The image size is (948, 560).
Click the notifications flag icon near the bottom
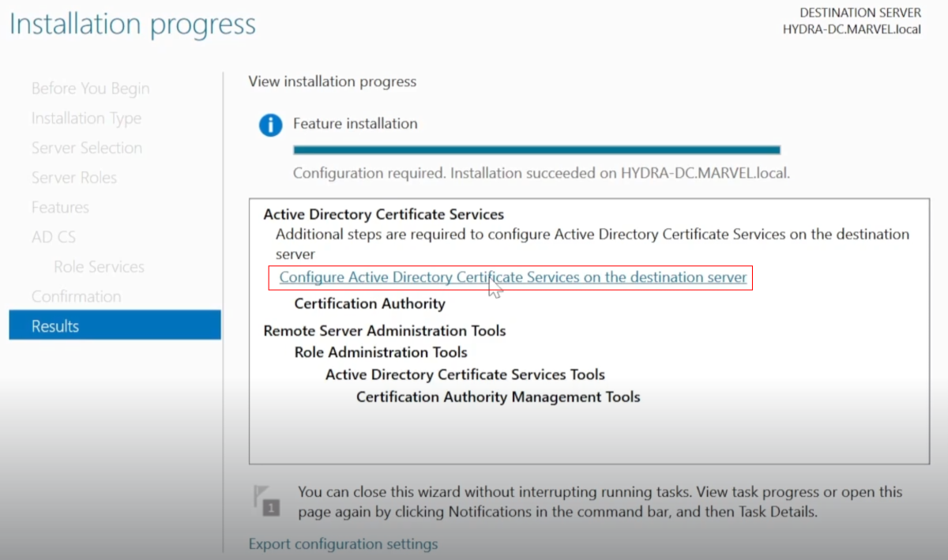(x=266, y=500)
